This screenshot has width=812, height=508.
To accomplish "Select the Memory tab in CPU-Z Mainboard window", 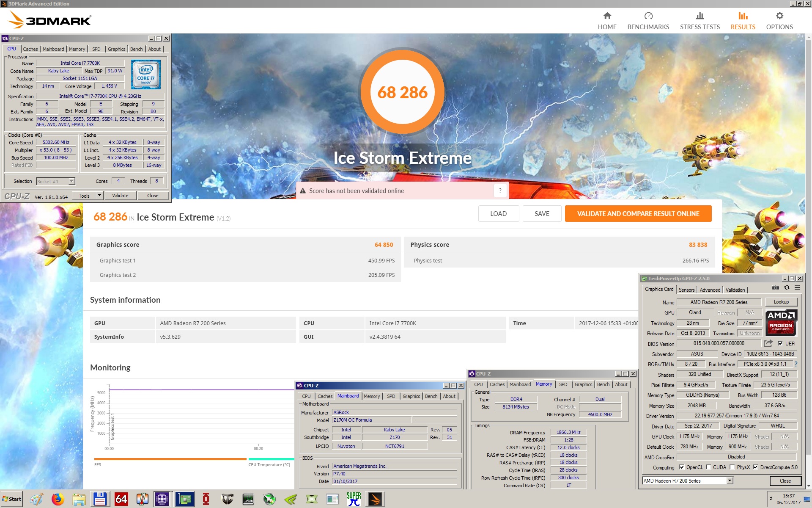I will click(372, 396).
